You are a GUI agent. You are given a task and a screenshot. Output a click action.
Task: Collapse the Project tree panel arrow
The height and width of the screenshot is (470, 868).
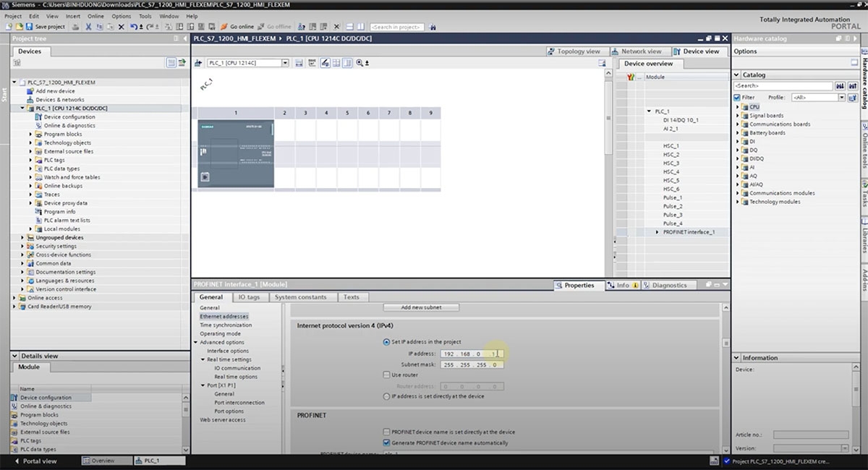(185, 38)
